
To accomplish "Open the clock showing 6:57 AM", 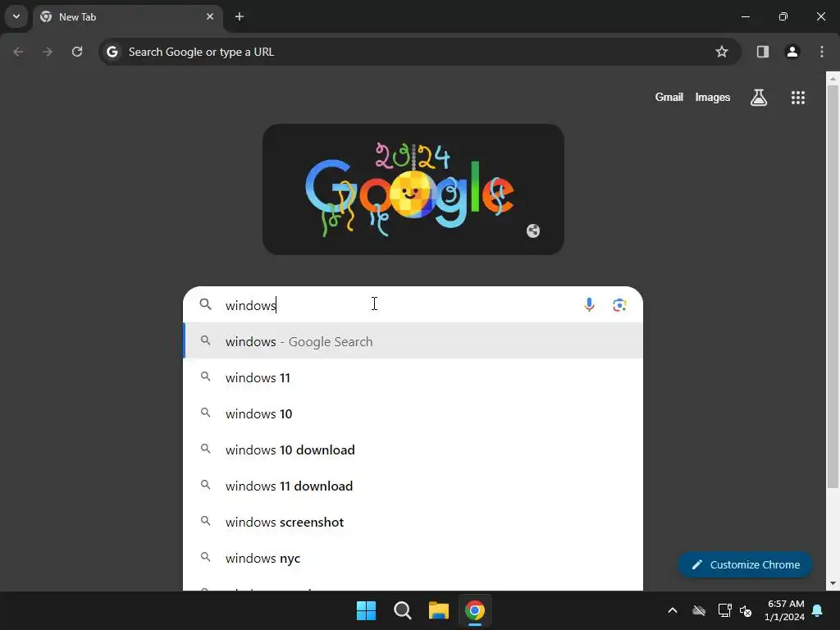I will click(x=785, y=610).
